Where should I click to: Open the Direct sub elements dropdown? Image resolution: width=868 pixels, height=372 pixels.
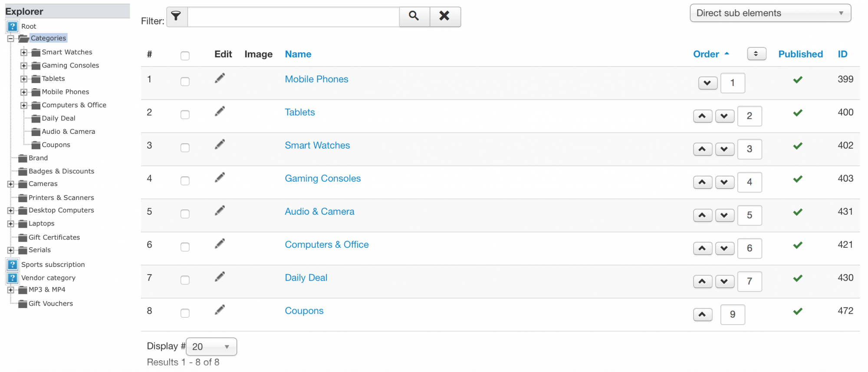coord(770,13)
